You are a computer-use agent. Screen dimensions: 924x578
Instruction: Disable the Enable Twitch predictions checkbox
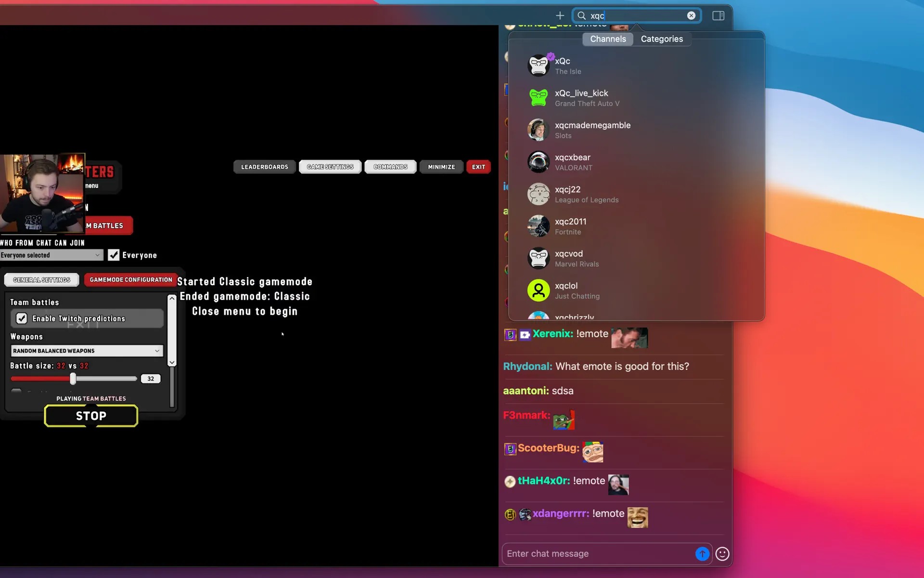coord(22,318)
